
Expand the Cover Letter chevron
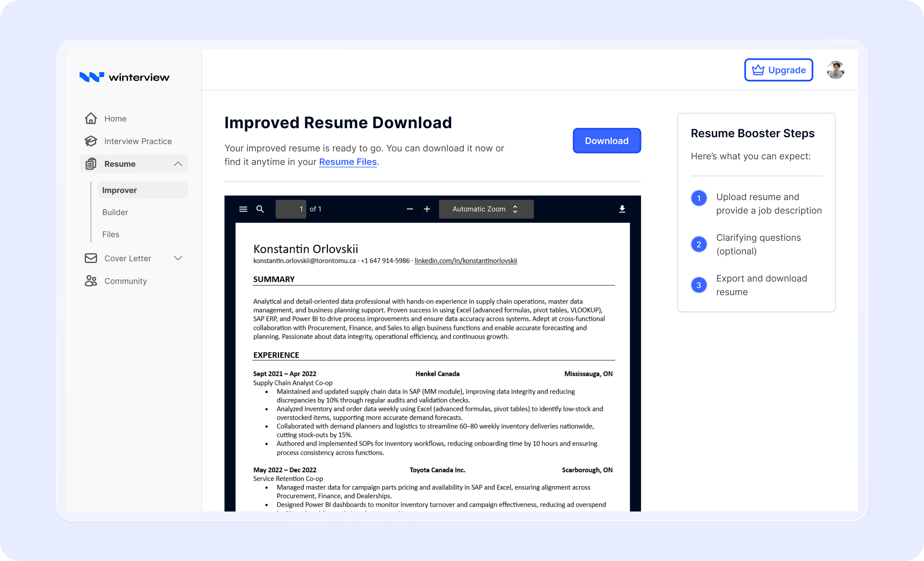pos(178,258)
